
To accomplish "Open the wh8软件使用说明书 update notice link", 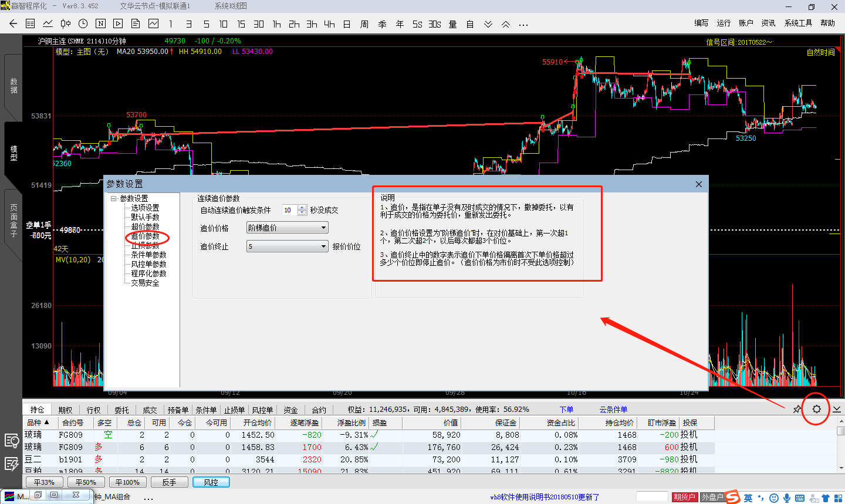I will tap(545, 497).
